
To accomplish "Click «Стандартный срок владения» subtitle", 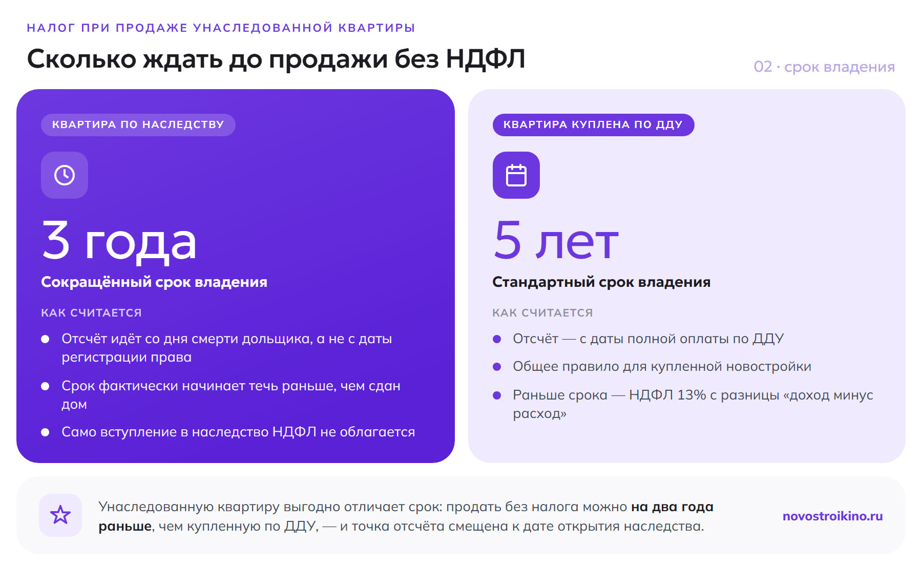I will click(x=601, y=282).
